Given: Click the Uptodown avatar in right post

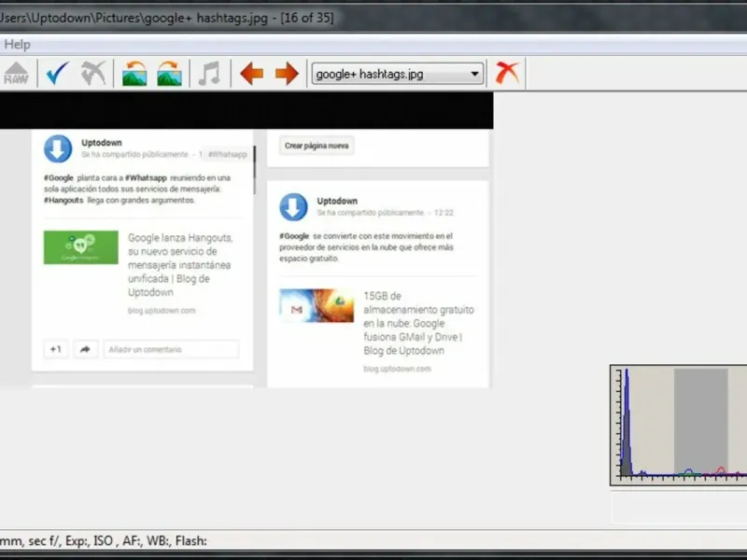Looking at the screenshot, I should click(x=293, y=206).
